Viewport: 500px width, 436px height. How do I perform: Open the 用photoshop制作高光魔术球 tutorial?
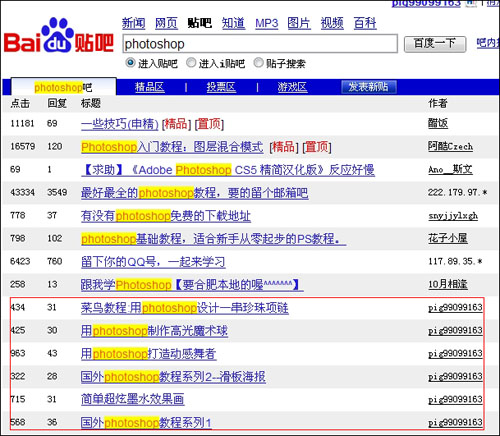tap(154, 331)
